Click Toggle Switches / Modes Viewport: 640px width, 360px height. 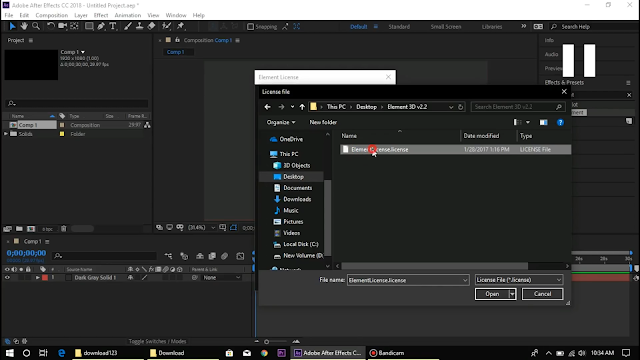157,341
